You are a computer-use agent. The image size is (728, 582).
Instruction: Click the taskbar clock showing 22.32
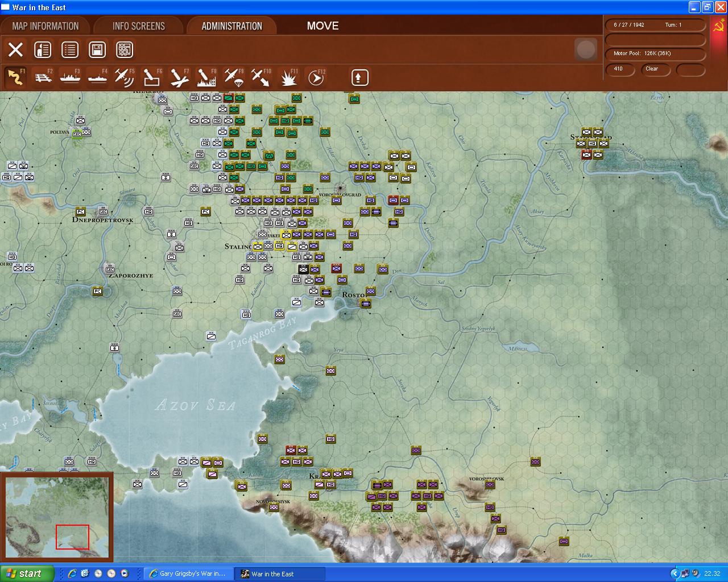coord(712,574)
